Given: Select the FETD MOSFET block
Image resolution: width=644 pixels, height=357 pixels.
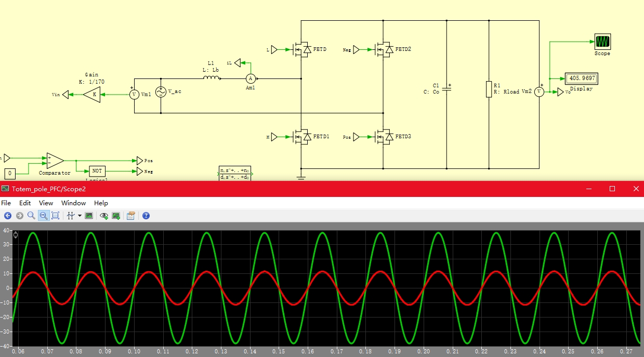Looking at the screenshot, I should point(301,49).
